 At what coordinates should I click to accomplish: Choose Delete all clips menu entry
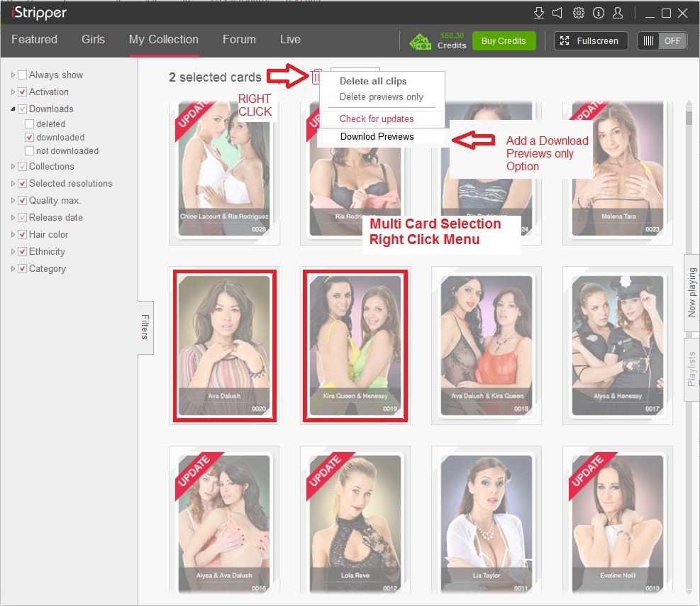point(373,82)
